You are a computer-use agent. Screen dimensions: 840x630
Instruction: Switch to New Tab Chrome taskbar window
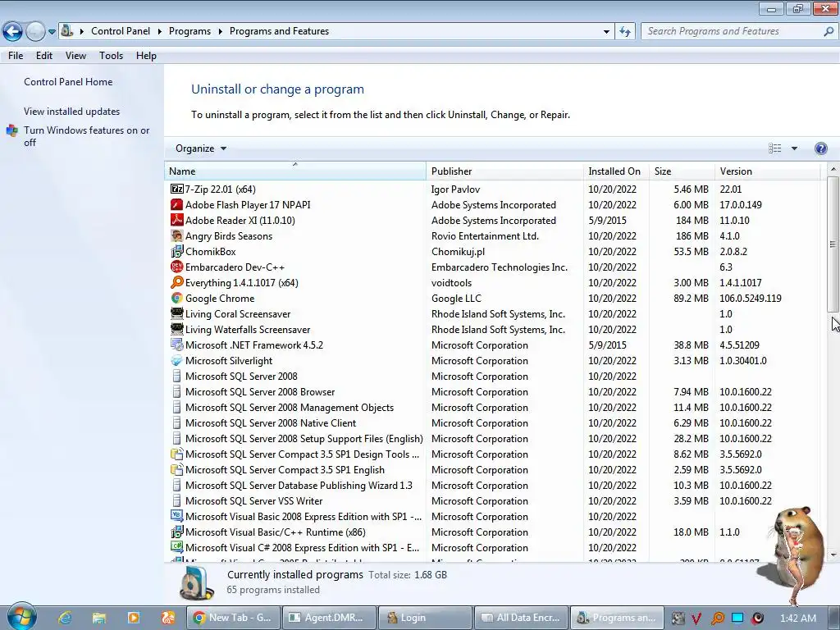click(x=233, y=618)
